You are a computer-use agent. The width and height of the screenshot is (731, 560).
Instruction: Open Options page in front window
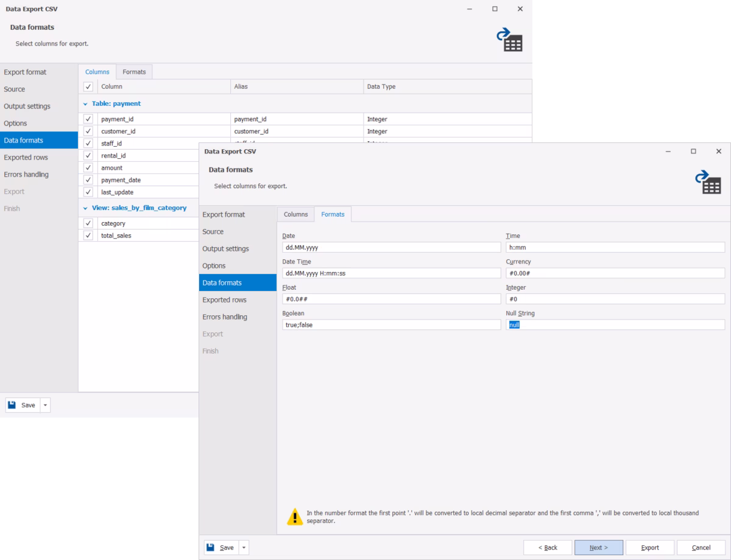[238, 266]
